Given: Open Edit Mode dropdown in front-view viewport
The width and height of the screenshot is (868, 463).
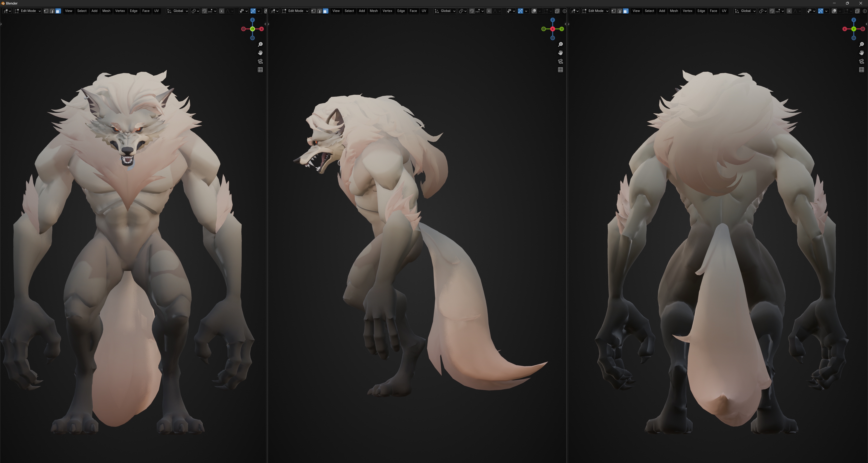Looking at the screenshot, I should click(28, 11).
